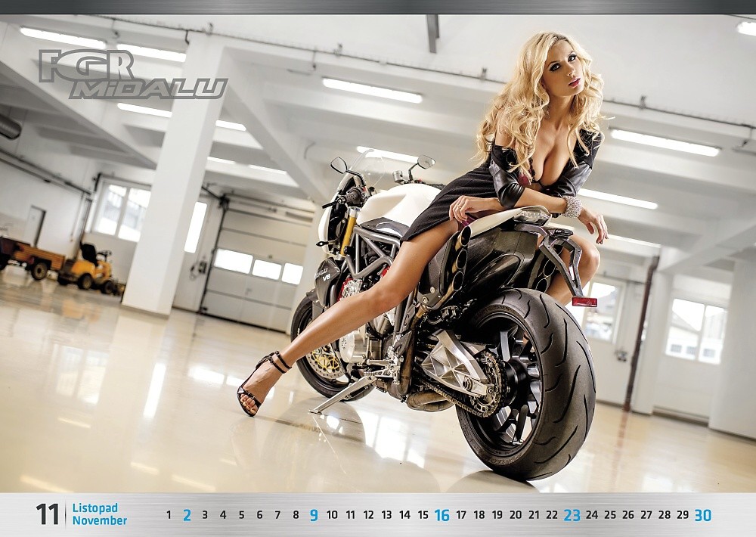Image resolution: width=756 pixels, height=537 pixels.
Task: Pick the blue date 30
Action: click(x=702, y=515)
